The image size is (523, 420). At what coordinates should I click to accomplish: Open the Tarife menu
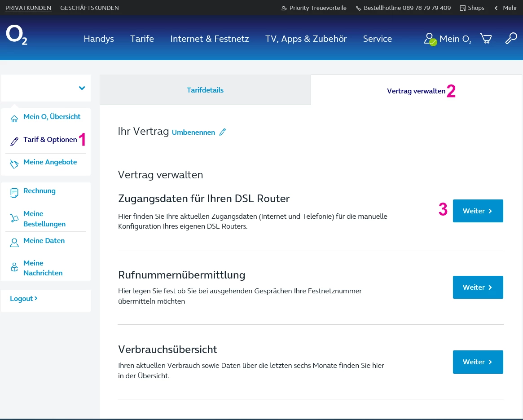142,39
